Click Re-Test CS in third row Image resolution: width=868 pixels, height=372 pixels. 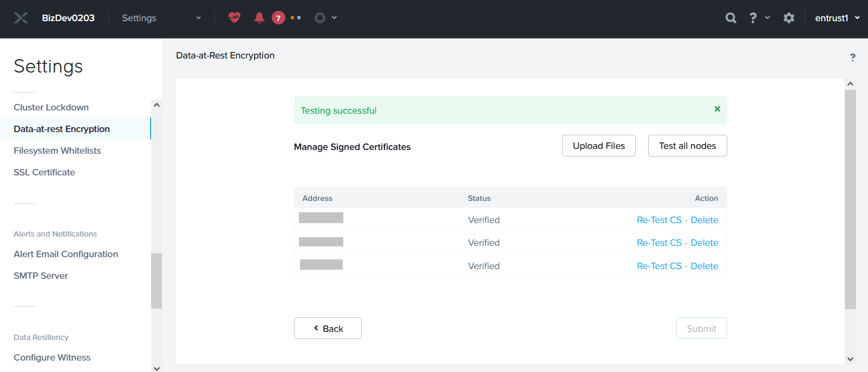(x=659, y=266)
